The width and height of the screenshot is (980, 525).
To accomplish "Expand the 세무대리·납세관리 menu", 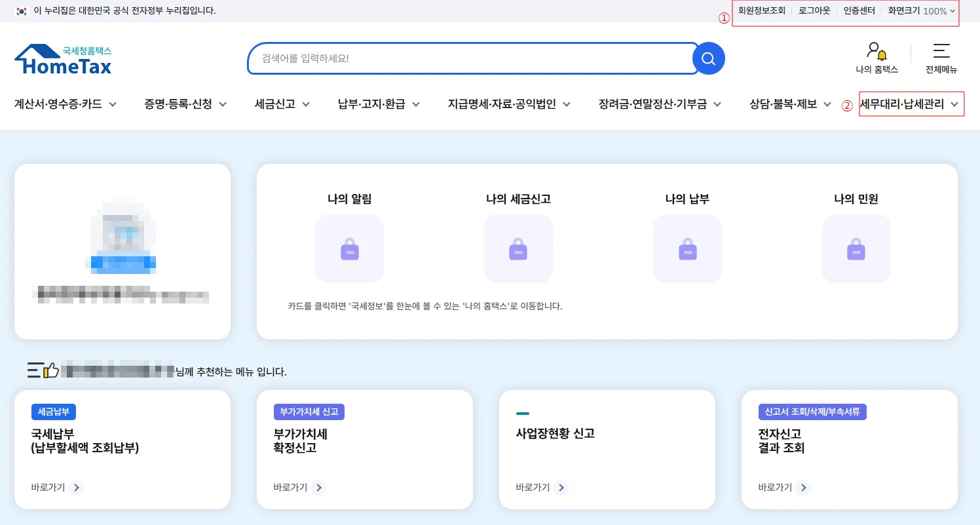I will [911, 104].
